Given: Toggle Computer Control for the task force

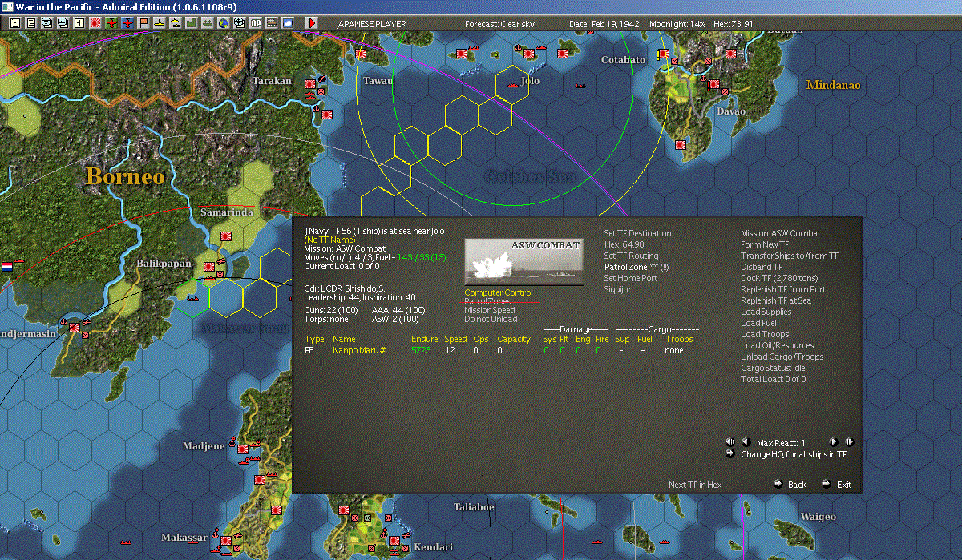Looking at the screenshot, I should click(x=498, y=292).
